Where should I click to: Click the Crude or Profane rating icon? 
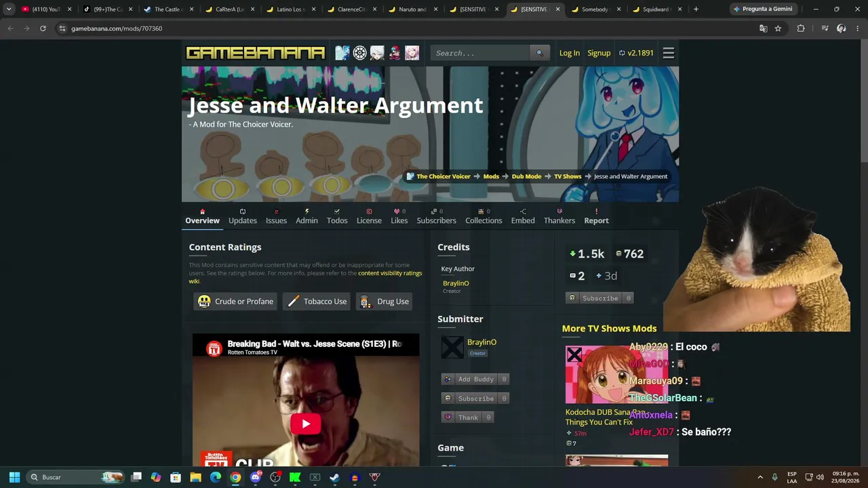point(204,302)
